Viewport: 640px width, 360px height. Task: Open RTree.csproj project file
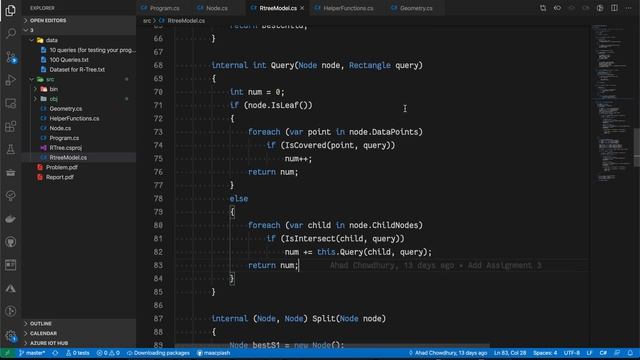(79, 148)
